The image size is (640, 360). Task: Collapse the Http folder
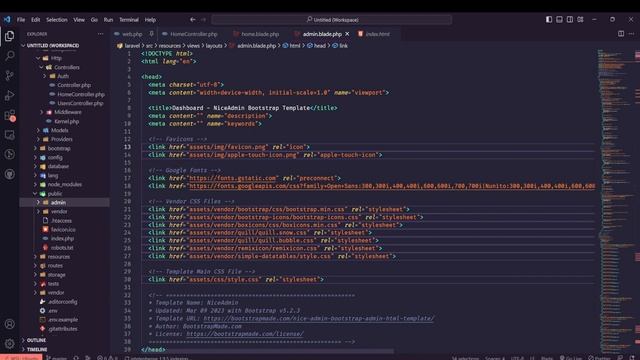point(38,58)
